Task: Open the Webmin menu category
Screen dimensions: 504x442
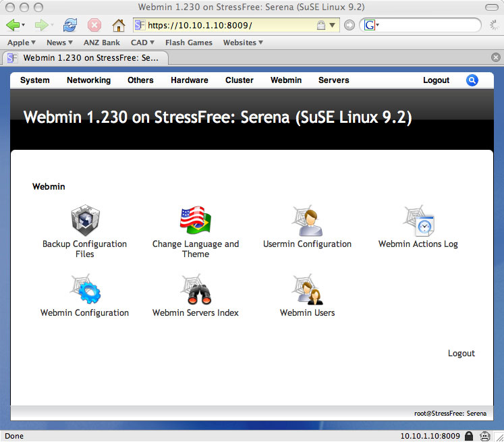Action: 286,80
